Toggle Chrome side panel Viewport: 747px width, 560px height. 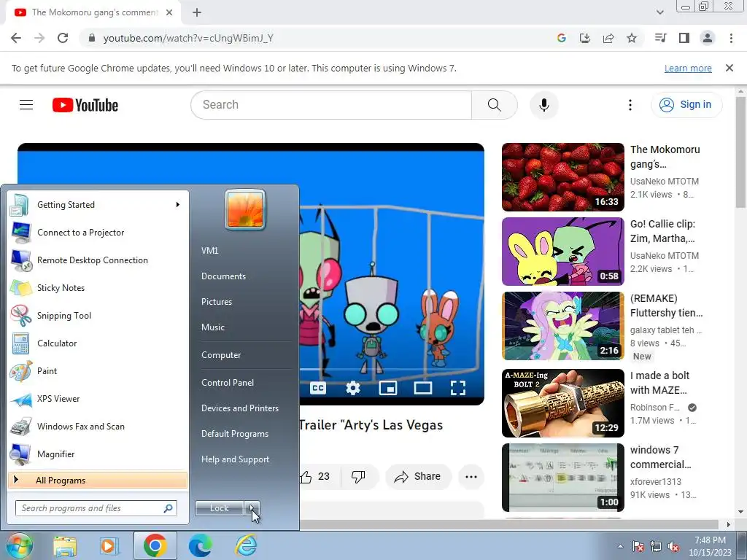[x=684, y=38]
